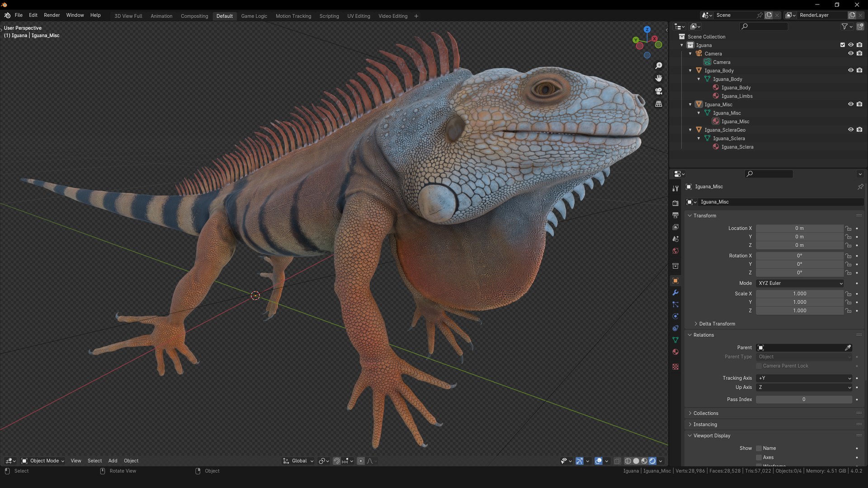Image resolution: width=868 pixels, height=488 pixels.
Task: Select wireframe viewport shading
Action: pyautogui.click(x=628, y=461)
